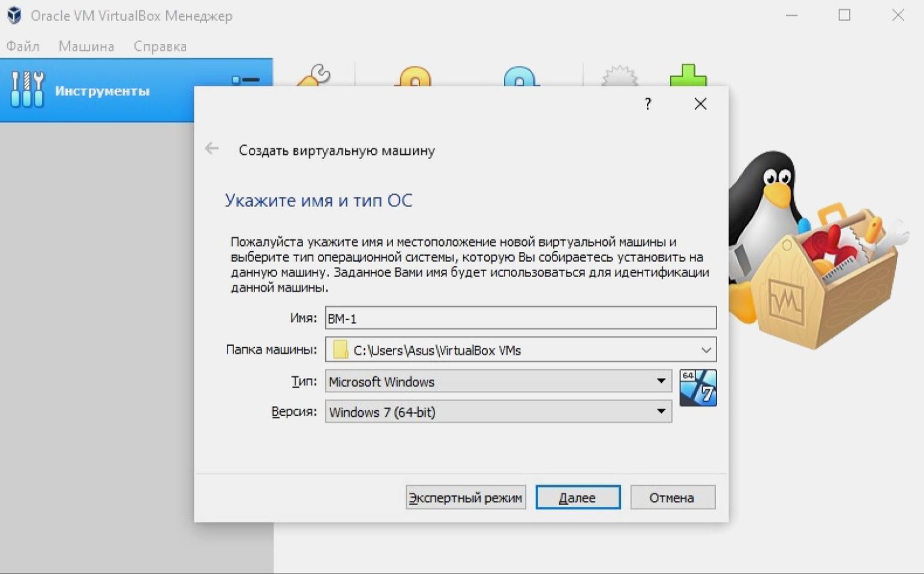The width and height of the screenshot is (924, 574).
Task: Open the Файл menu
Action: point(23,46)
